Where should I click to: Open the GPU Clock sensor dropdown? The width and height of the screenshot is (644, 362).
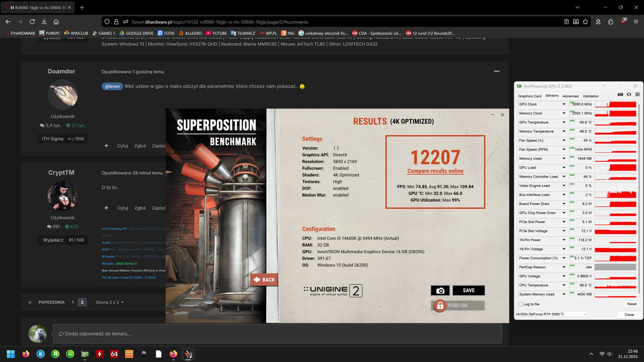pyautogui.click(x=563, y=104)
